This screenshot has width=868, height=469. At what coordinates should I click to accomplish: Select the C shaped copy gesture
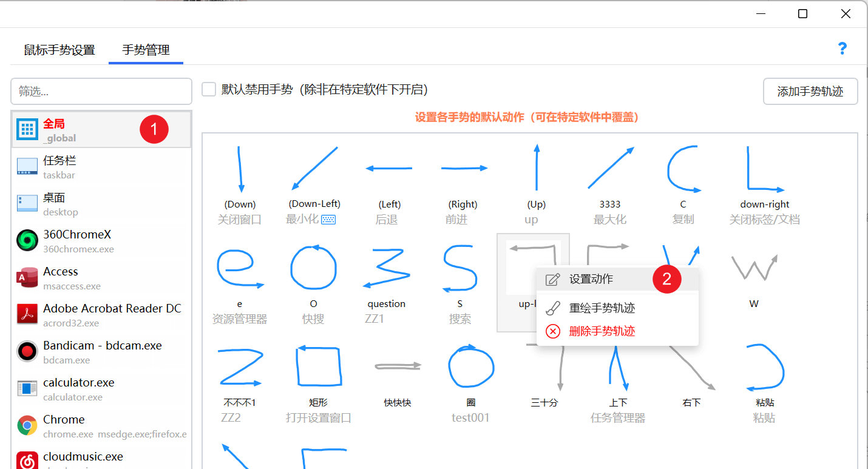pyautogui.click(x=684, y=170)
